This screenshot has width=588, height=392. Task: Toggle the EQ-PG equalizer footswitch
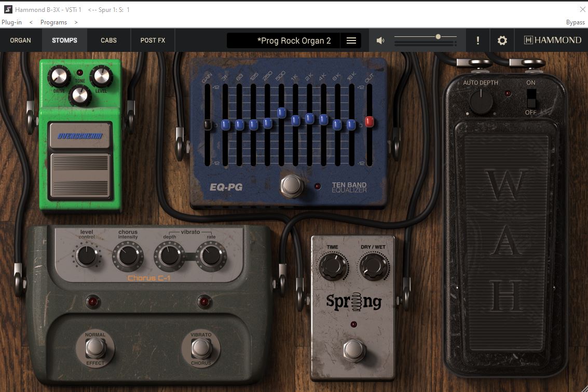pyautogui.click(x=292, y=185)
